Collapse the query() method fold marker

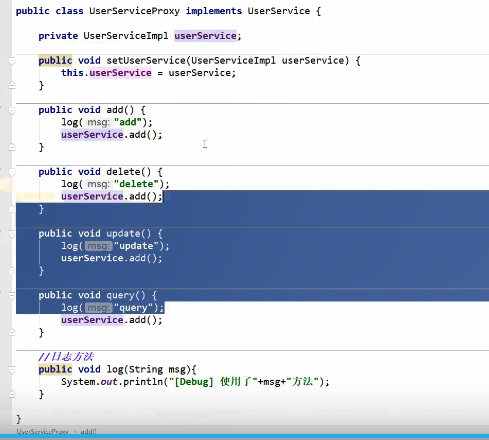coord(12,295)
